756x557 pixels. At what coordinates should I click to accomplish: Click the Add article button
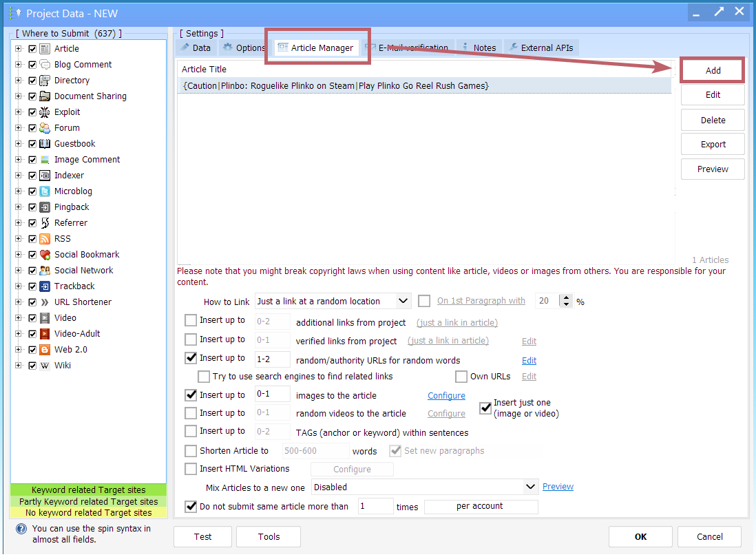click(x=713, y=70)
